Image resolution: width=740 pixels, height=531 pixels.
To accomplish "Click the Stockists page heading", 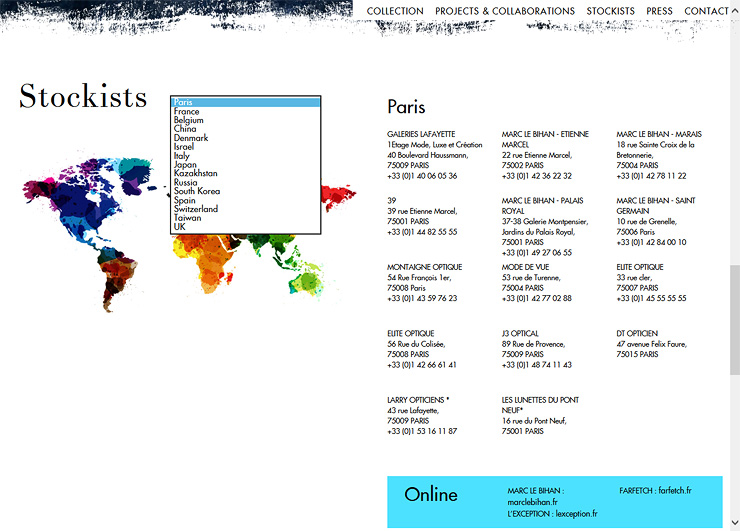I will (83, 96).
